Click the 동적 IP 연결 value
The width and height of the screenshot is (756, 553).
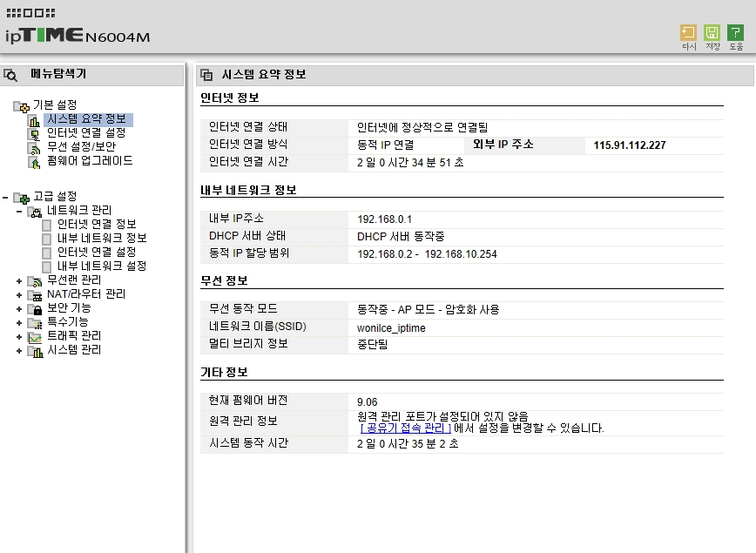pyautogui.click(x=385, y=145)
